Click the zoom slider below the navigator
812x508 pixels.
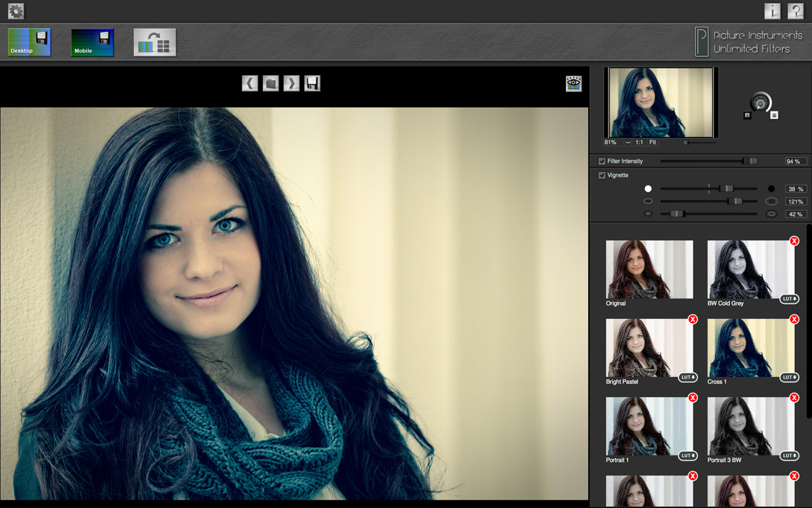(x=700, y=143)
